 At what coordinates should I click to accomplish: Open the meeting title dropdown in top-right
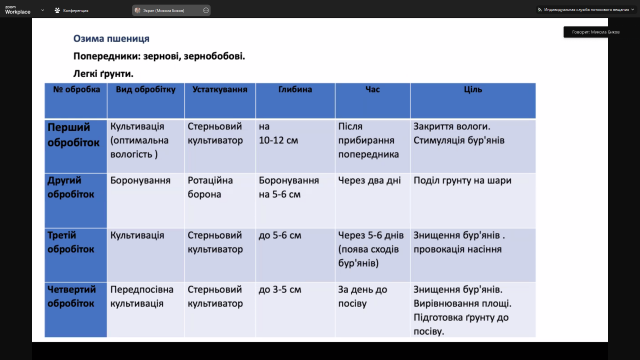tap(586, 10)
